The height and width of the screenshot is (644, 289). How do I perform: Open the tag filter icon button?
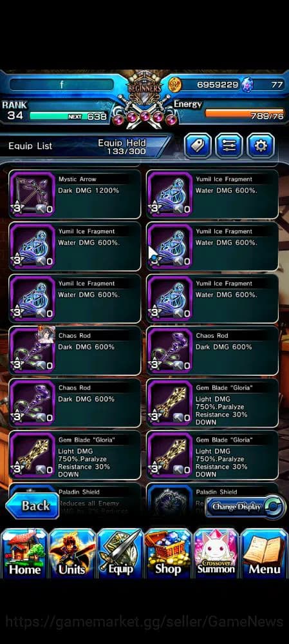click(x=198, y=146)
